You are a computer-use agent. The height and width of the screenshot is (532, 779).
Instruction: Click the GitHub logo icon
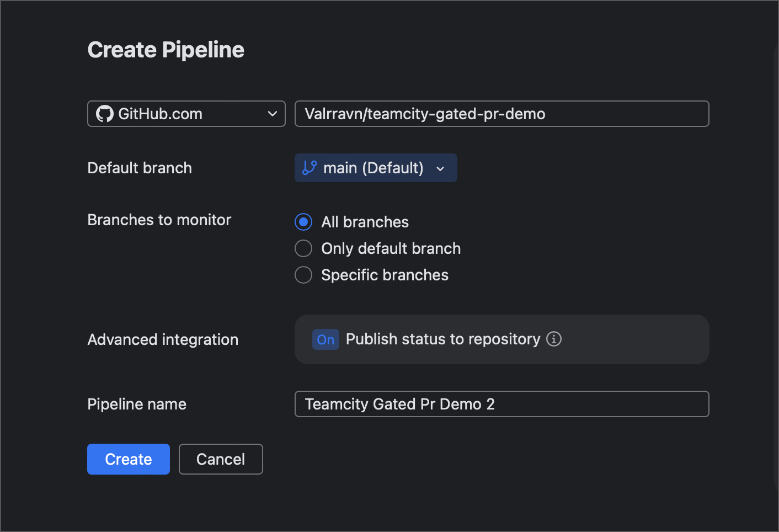click(105, 114)
